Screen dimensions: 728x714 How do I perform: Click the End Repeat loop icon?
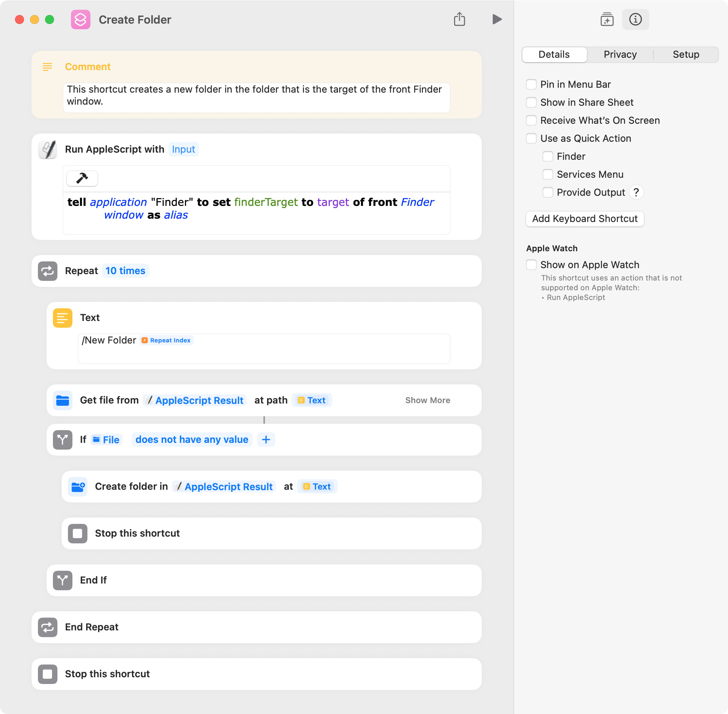point(48,627)
